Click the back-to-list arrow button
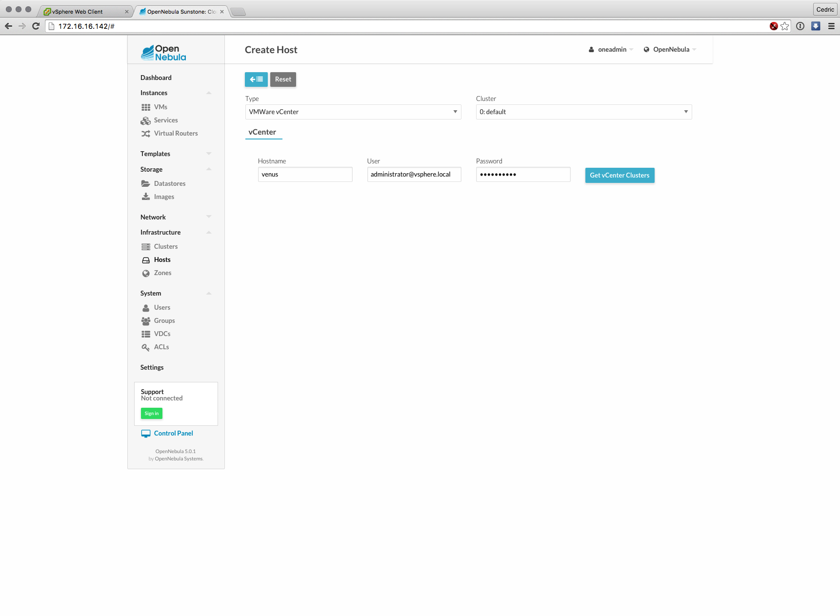Screen dimensions: 840x616 256,79
